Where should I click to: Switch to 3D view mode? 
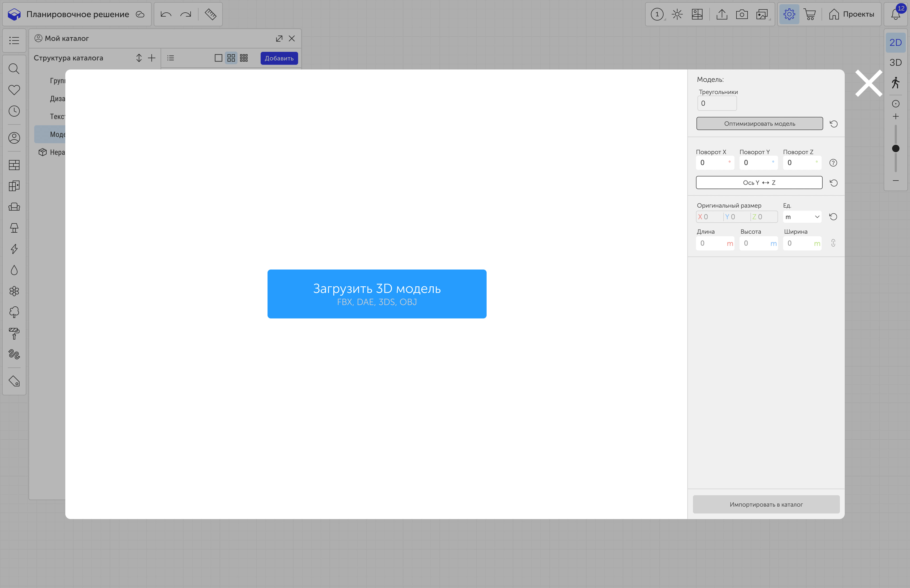tap(895, 63)
